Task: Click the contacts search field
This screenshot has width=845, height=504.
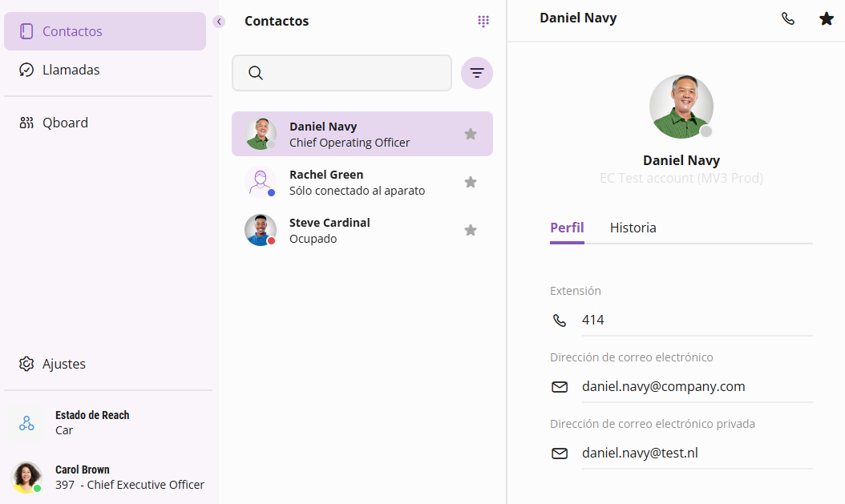Action: pyautogui.click(x=353, y=73)
